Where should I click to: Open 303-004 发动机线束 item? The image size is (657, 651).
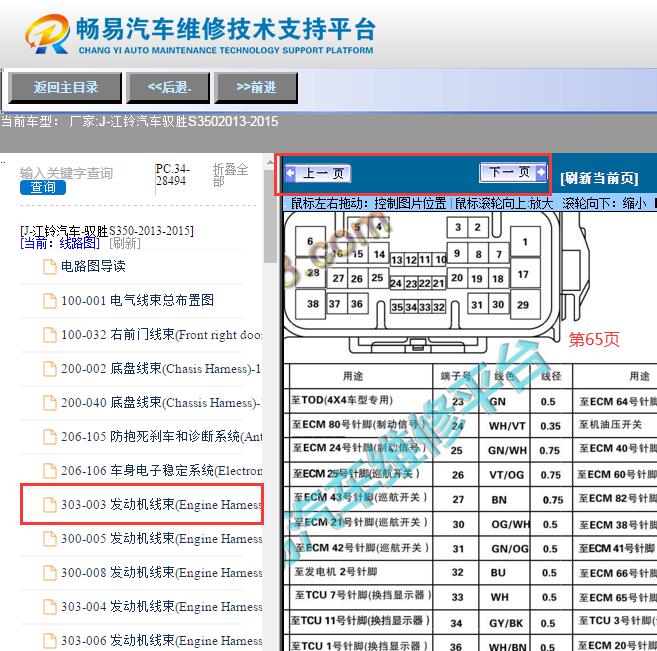[162, 607]
